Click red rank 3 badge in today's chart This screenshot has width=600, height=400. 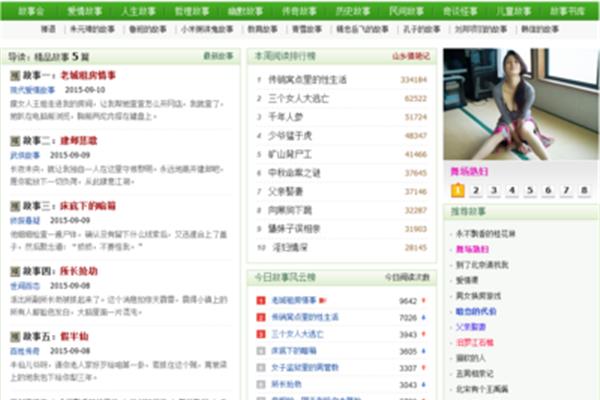tap(261, 334)
